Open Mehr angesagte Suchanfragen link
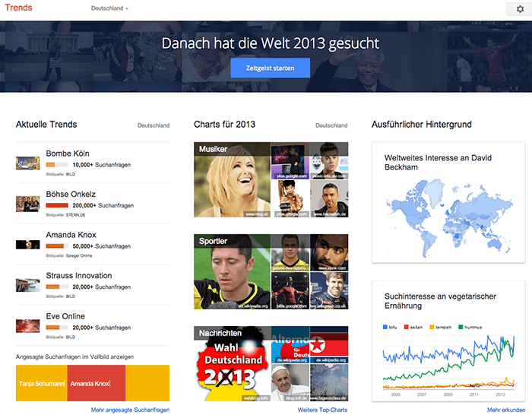 coord(130,410)
